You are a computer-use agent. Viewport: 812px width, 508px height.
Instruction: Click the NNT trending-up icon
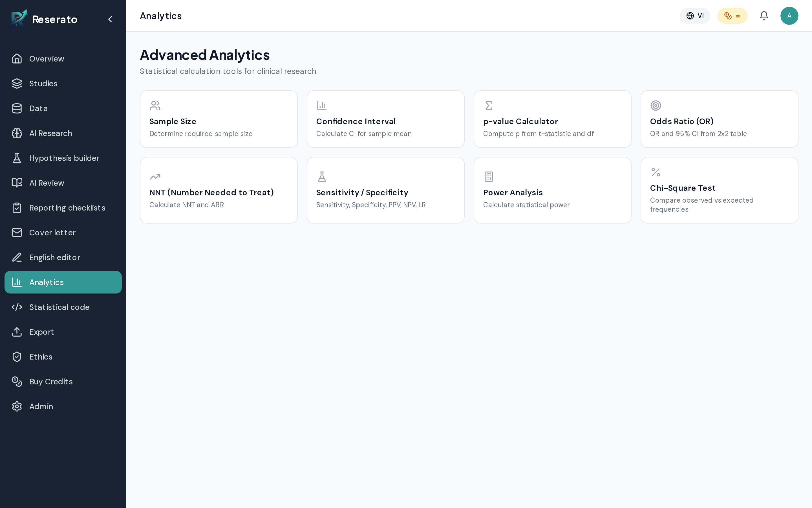pos(155,177)
